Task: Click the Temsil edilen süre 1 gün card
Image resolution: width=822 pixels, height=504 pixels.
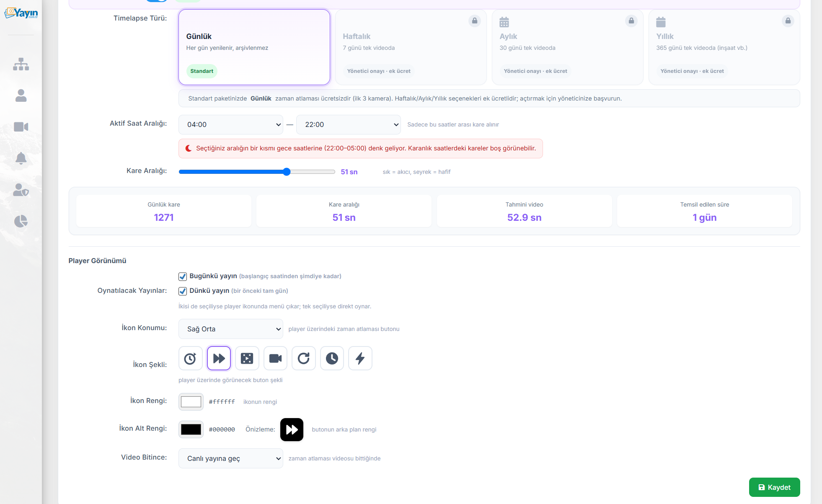Action: (705, 211)
